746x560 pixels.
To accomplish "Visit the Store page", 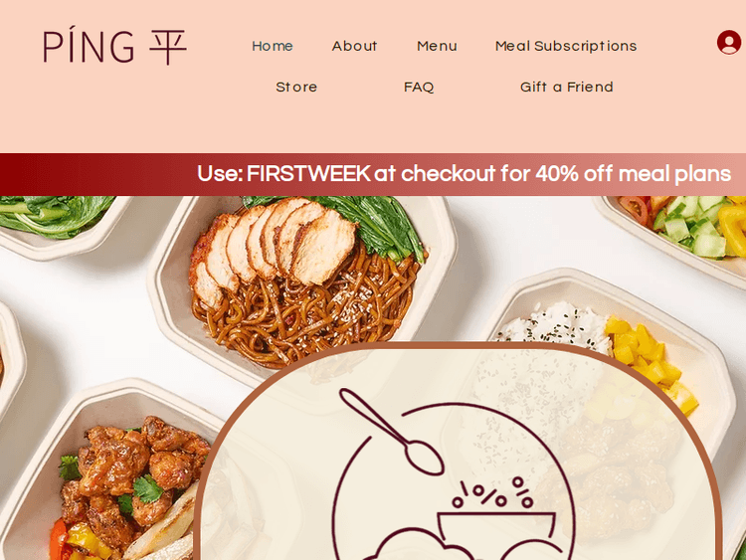I will pyautogui.click(x=296, y=88).
